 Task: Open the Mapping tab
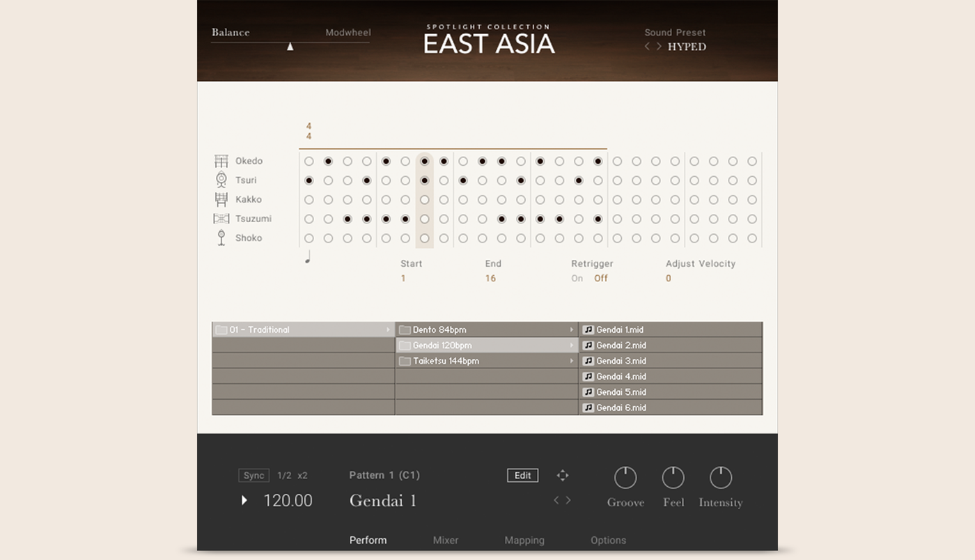524,540
